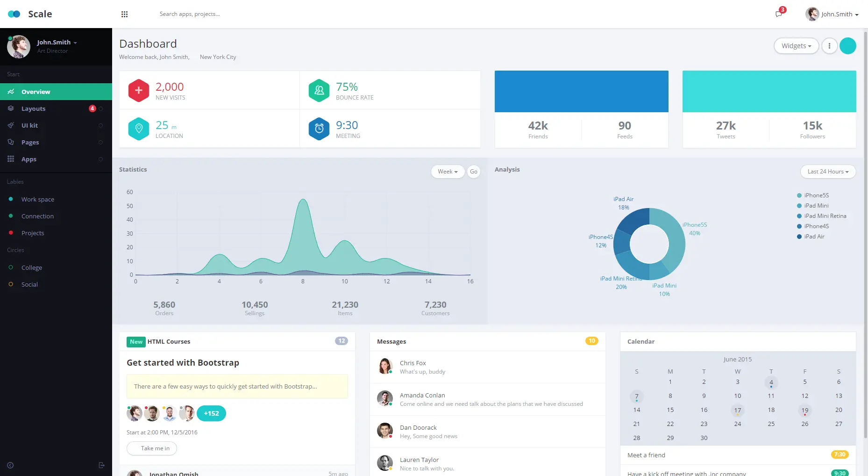
Task: Click the blue Meeting alarm clock icon
Action: pos(319,129)
